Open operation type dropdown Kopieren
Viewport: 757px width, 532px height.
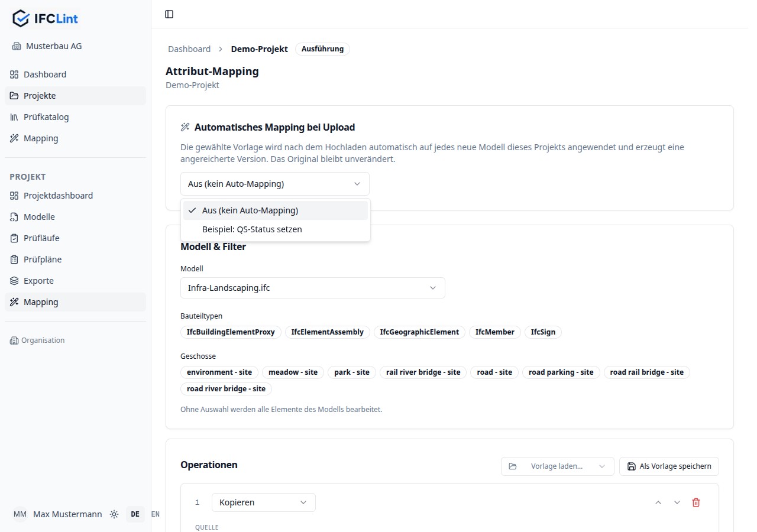coord(264,502)
